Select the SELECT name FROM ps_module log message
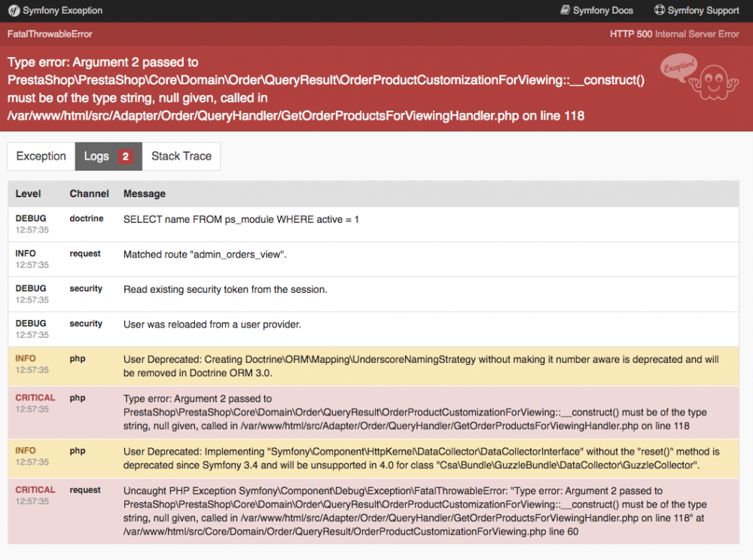This screenshot has height=560, width=753. (241, 220)
